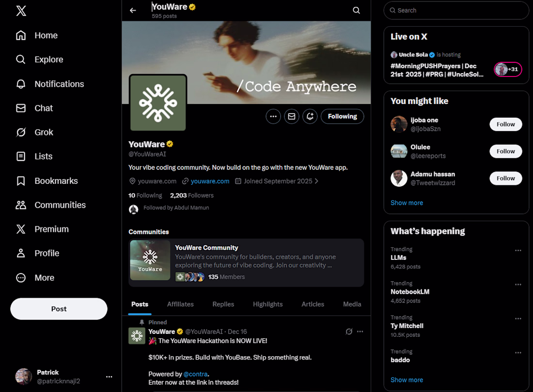This screenshot has width=533, height=392.
Task: Show more suggested accounts
Action: pos(407,203)
